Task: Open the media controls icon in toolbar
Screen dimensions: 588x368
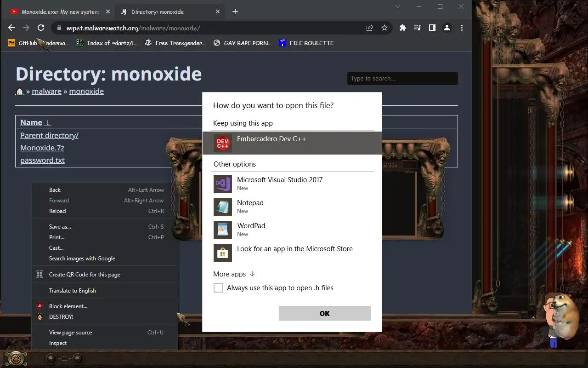Action: pyautogui.click(x=417, y=28)
